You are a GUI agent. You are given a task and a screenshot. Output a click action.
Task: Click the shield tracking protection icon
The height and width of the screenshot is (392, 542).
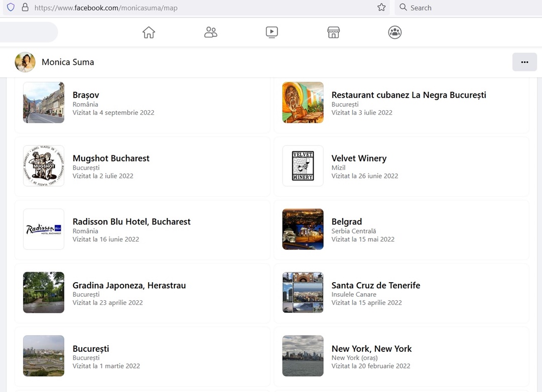coord(11,8)
